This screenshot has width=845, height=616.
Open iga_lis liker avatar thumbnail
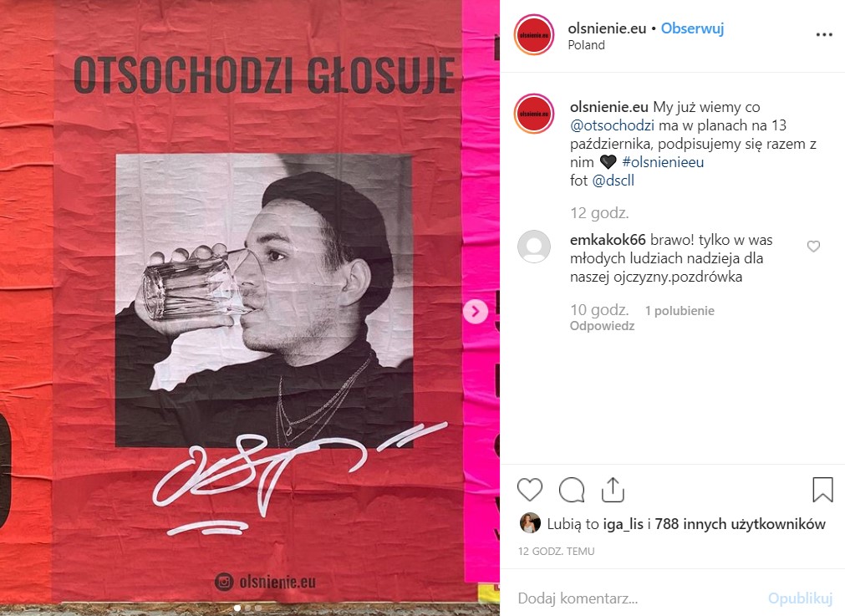click(530, 523)
